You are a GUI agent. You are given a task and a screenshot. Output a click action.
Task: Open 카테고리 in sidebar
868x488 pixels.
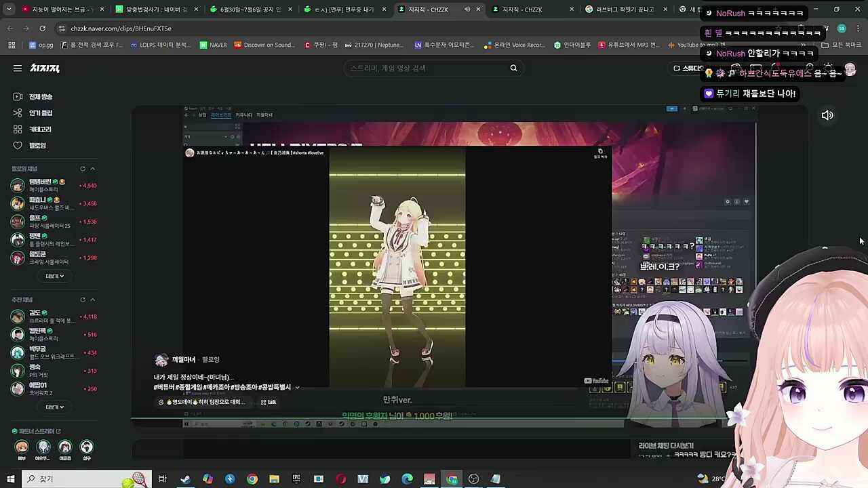[x=33, y=129]
